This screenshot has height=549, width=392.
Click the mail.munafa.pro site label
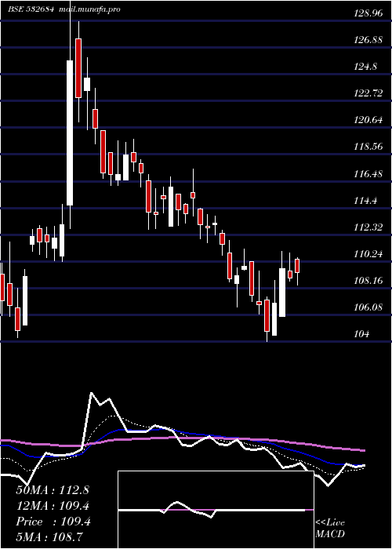tap(91, 9)
